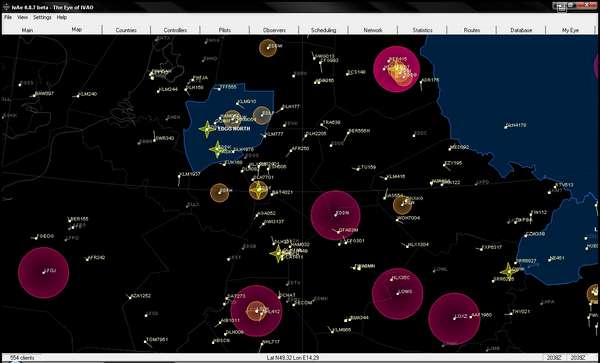
Task: Open the Help menu
Action: pos(62,18)
